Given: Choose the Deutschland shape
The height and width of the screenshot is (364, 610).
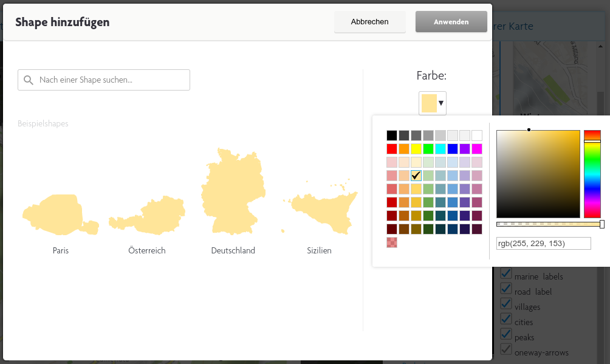Looking at the screenshot, I should [233, 190].
